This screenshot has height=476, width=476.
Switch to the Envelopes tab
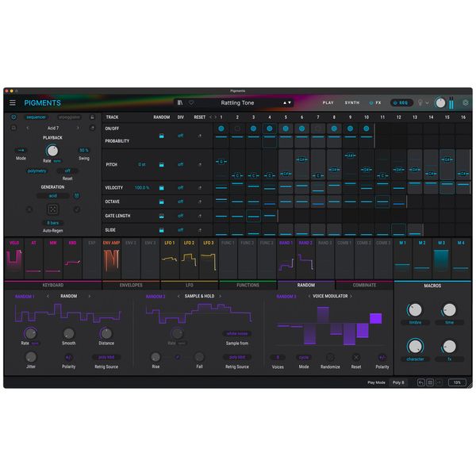pos(131,285)
